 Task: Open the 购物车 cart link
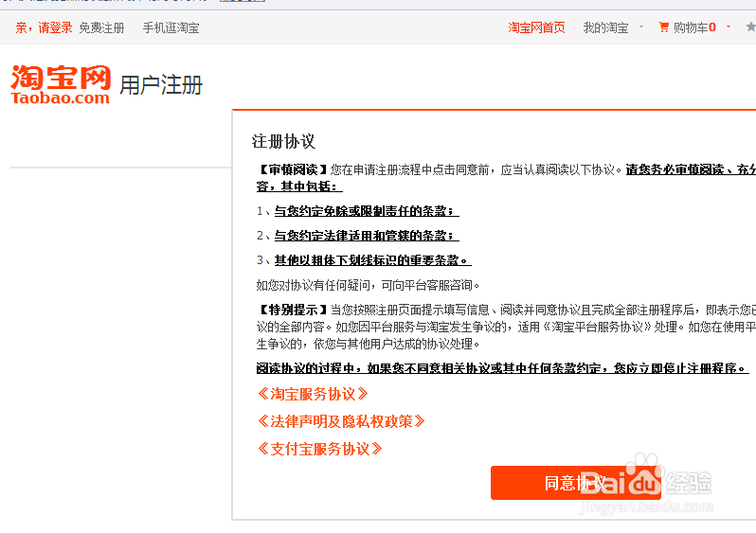694,28
